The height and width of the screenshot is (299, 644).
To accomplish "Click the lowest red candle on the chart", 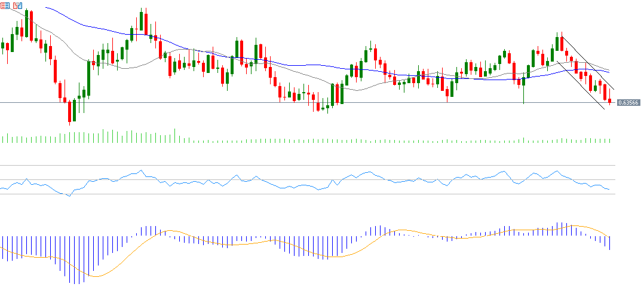I will click(x=69, y=111).
